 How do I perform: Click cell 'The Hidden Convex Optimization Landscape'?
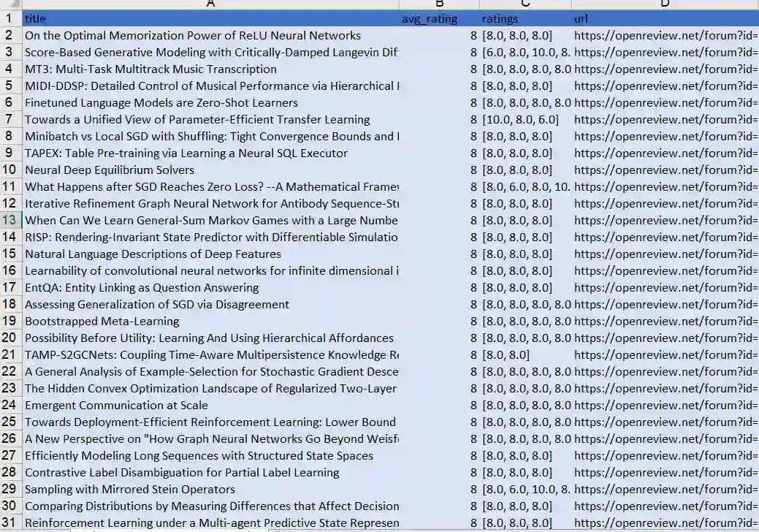[210, 389]
